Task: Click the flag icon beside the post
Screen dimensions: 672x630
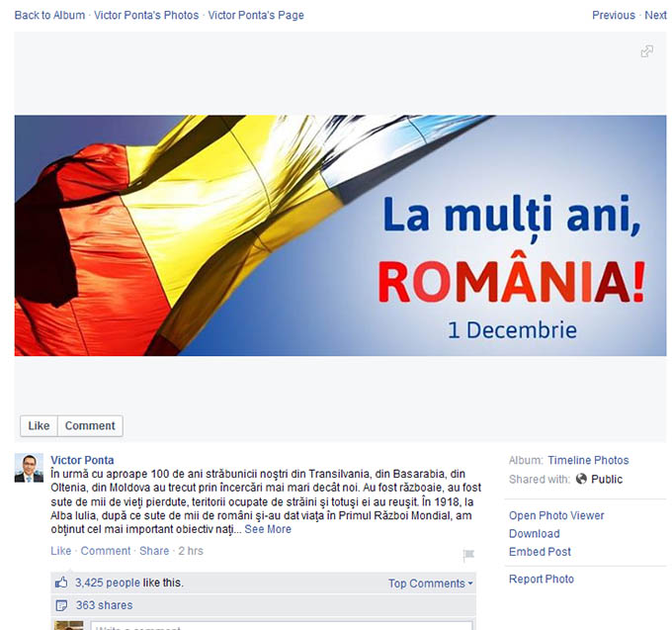Action: [468, 555]
